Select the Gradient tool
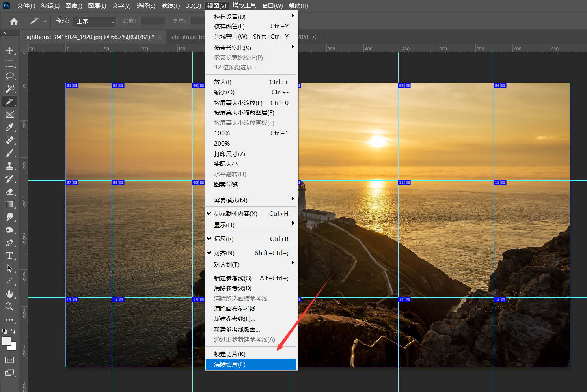Viewport: 587px width, 392px height. pos(9,204)
